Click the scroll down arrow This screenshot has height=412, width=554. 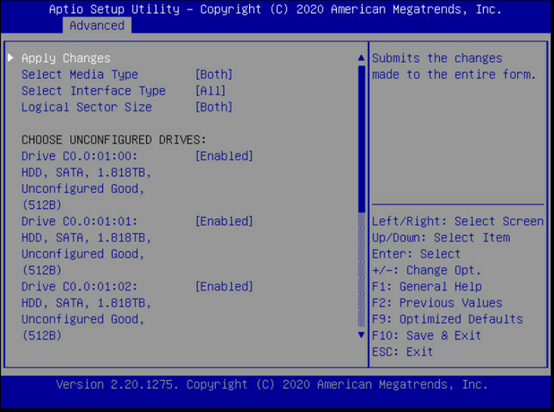pyautogui.click(x=361, y=335)
